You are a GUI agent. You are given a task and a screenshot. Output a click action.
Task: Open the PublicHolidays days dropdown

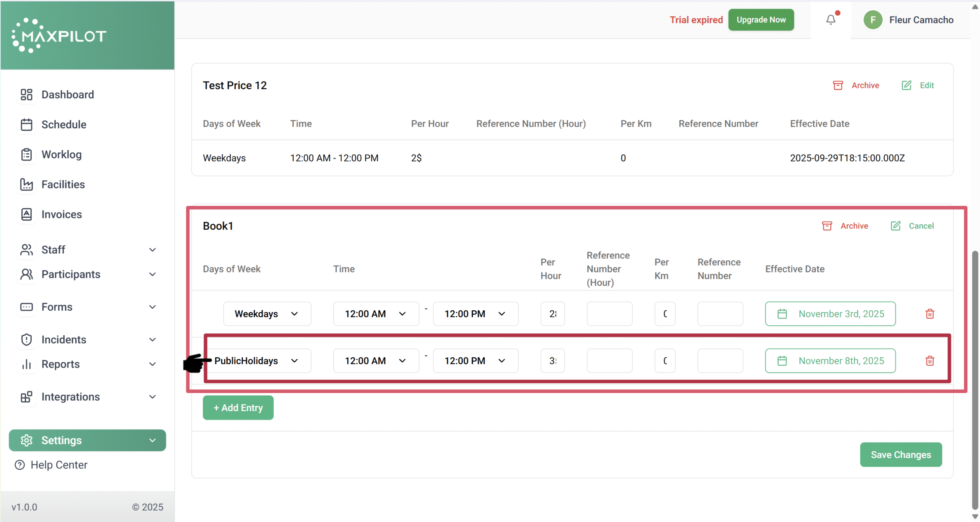260,361
